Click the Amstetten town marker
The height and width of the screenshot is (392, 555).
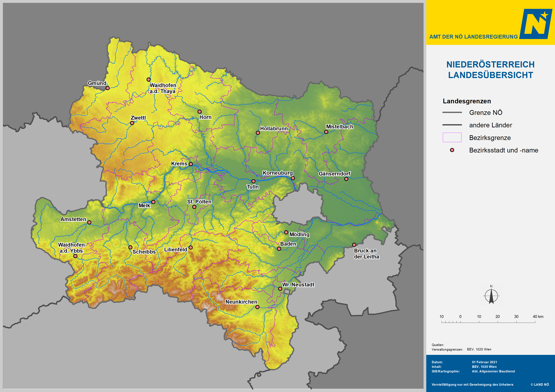(x=89, y=222)
